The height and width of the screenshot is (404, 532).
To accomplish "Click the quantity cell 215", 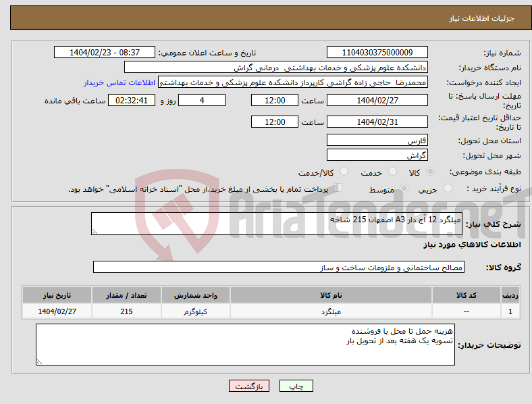I will click(126, 311).
